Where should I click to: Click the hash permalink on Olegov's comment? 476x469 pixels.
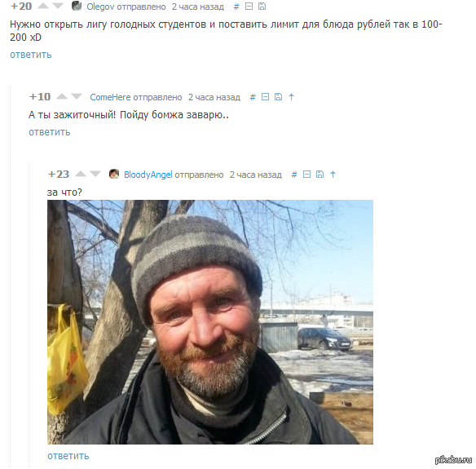(236, 7)
